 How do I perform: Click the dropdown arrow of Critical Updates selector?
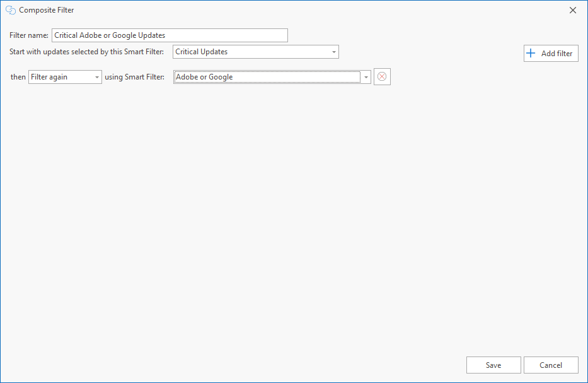tap(333, 51)
